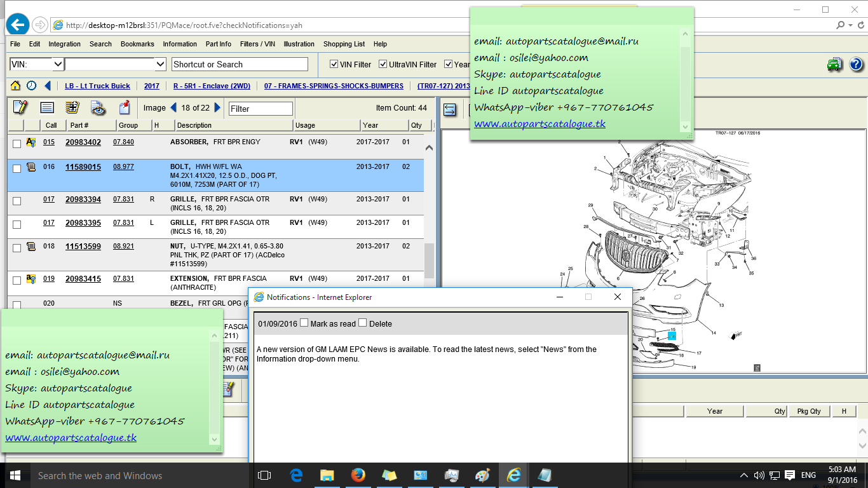Open the Bookmarks menu
Image resolution: width=868 pixels, height=488 pixels.
click(x=137, y=44)
